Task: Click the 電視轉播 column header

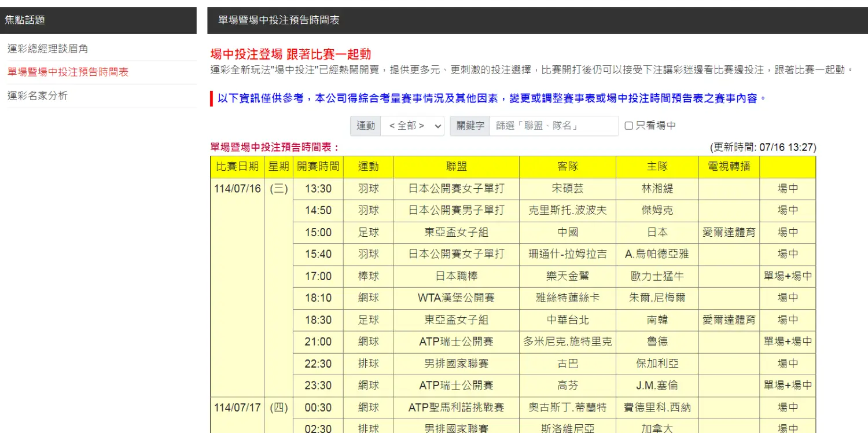Action: click(729, 167)
